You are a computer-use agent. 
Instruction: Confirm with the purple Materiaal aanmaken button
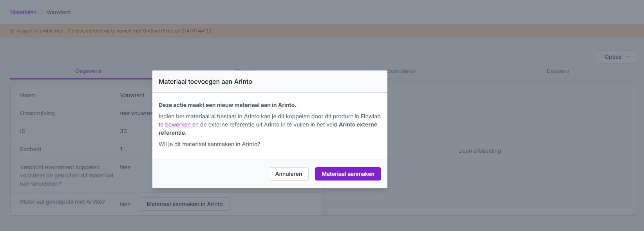tap(348, 174)
